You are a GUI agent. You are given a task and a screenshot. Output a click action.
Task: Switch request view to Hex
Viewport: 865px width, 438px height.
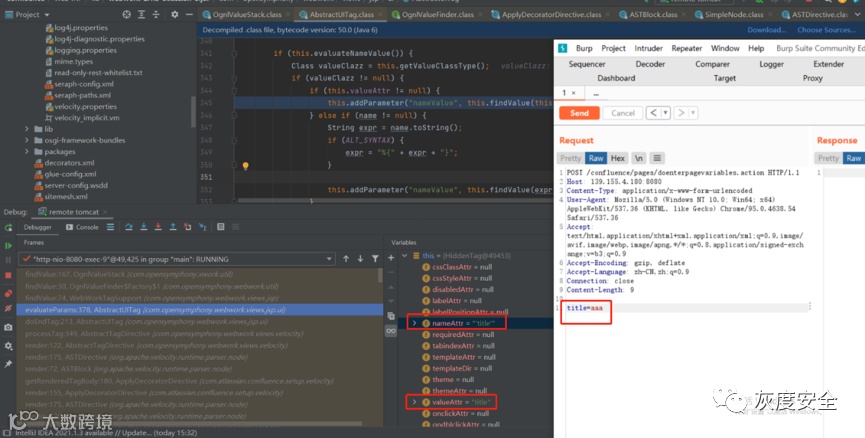pos(617,158)
